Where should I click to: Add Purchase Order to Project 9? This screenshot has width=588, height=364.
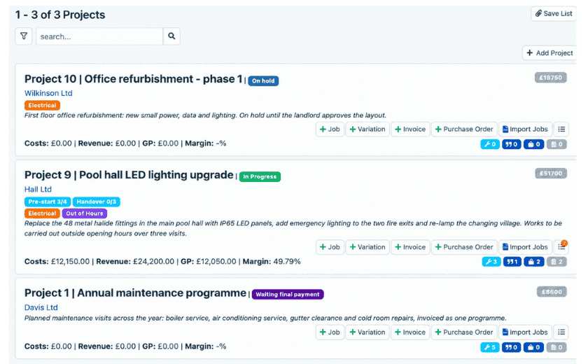point(464,247)
